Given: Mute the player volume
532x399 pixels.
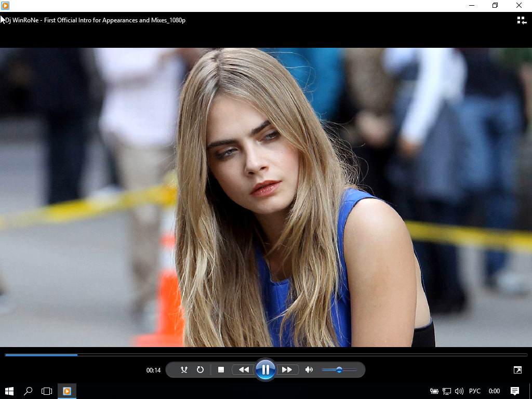Looking at the screenshot, I should [309, 370].
